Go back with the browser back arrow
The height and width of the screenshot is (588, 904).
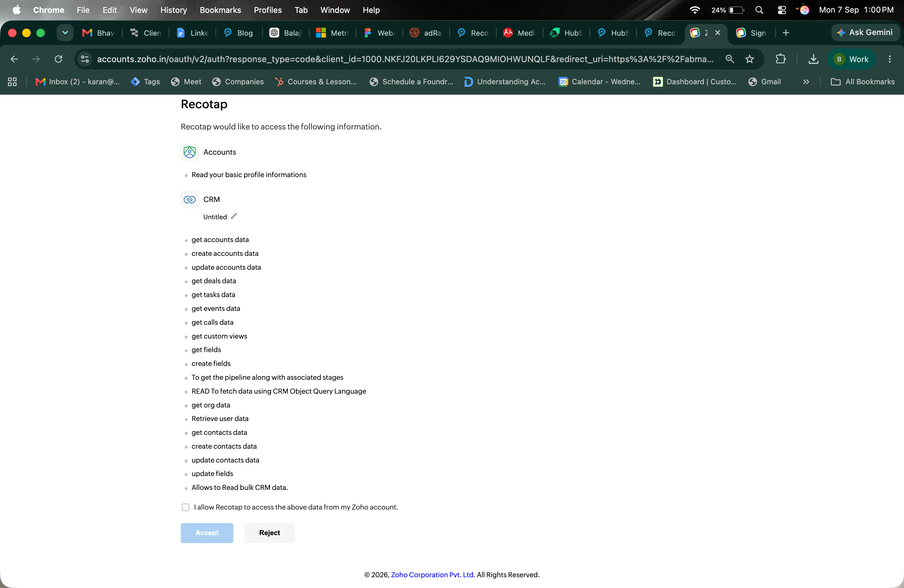pos(14,59)
